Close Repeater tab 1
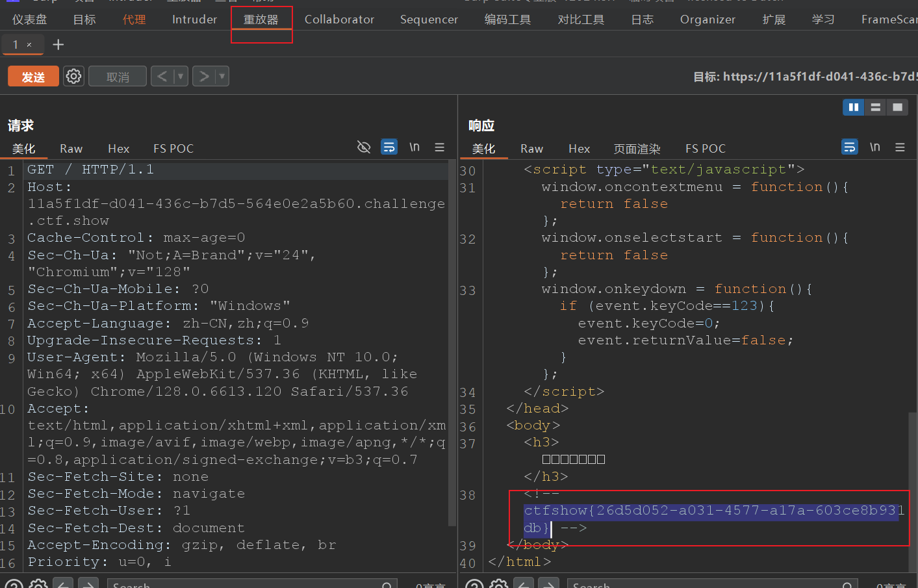 [x=29, y=45]
